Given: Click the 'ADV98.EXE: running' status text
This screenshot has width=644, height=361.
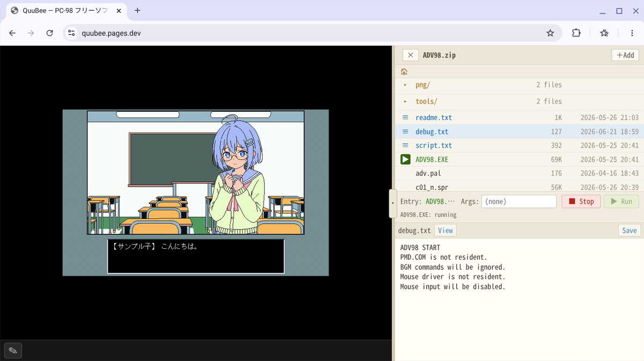Looking at the screenshot, I should [x=428, y=215].
